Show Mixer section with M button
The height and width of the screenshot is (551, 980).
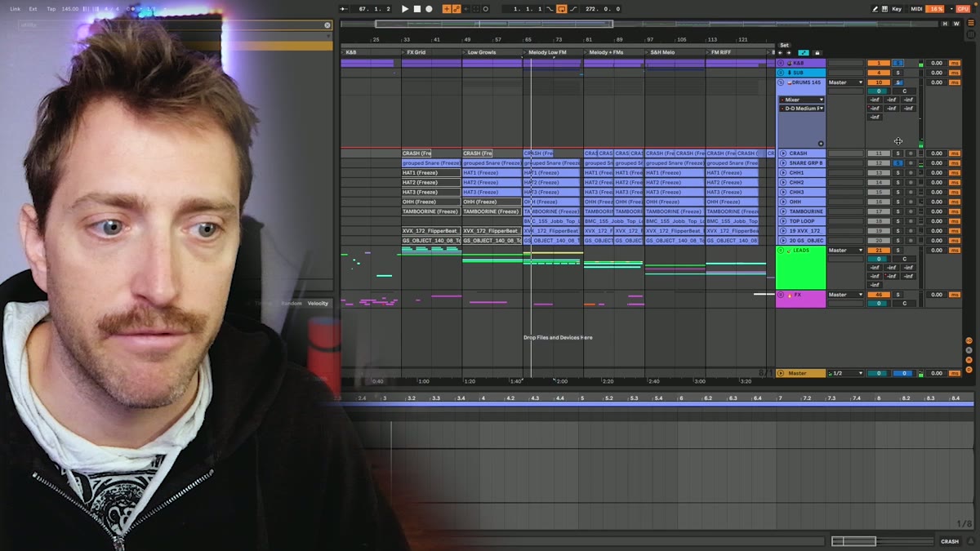[969, 358]
